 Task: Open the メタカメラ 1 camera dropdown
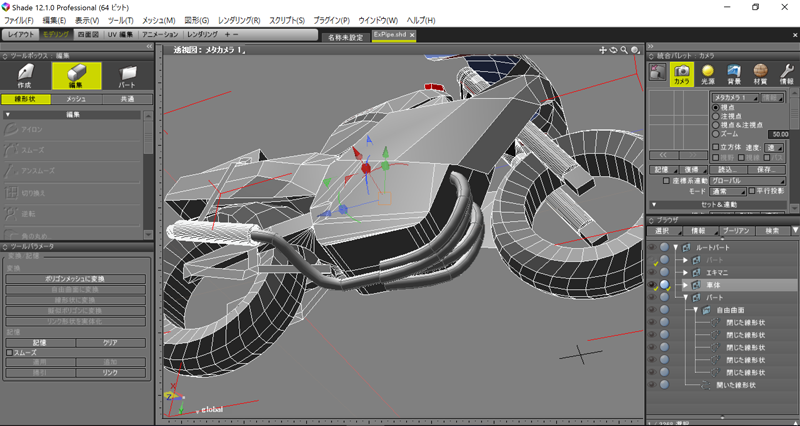(x=735, y=98)
